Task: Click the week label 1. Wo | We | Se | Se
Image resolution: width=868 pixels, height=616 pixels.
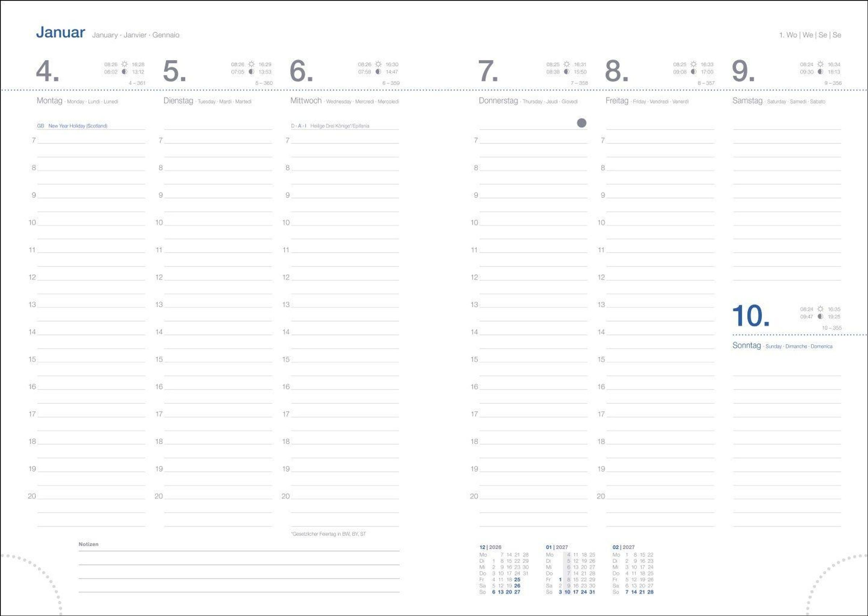Action: (810, 35)
